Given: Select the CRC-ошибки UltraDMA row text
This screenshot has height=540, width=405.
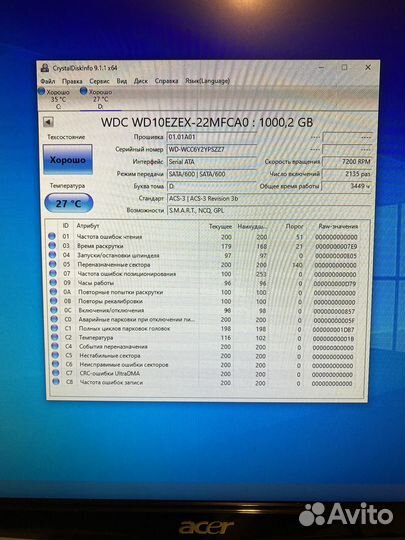Looking at the screenshot, I should point(110,374).
